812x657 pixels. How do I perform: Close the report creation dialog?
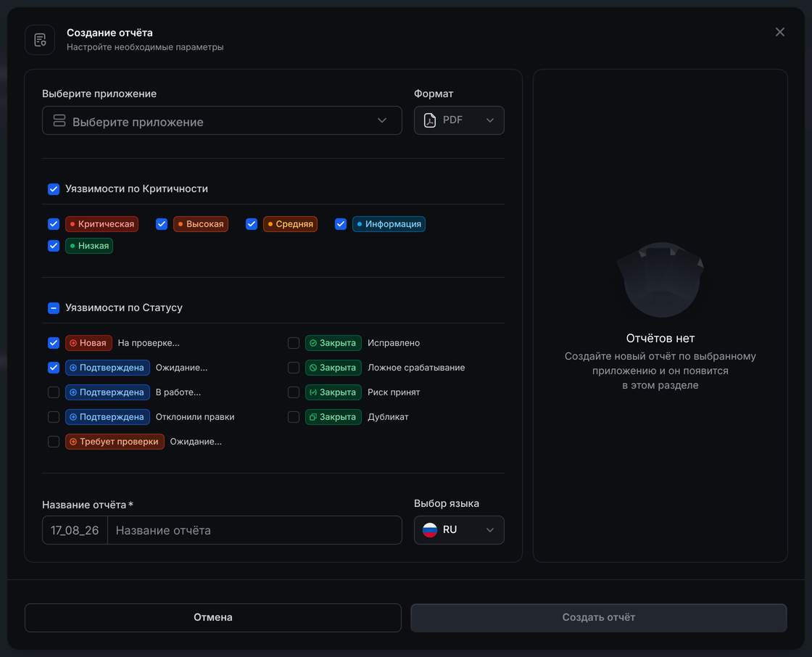[780, 32]
